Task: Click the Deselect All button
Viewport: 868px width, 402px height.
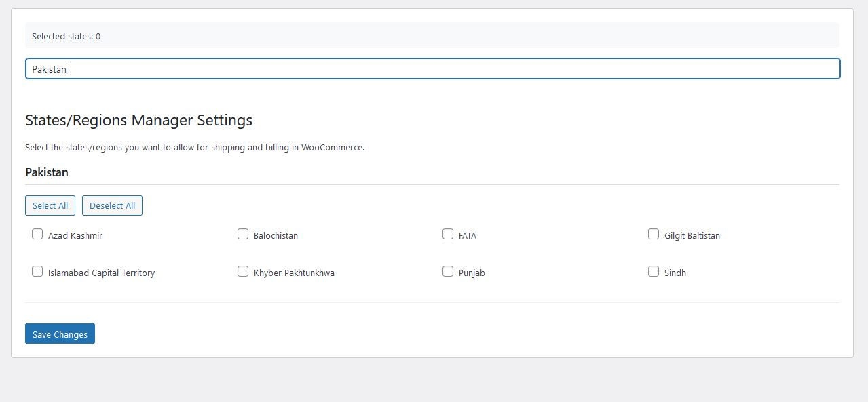Action: coord(112,205)
